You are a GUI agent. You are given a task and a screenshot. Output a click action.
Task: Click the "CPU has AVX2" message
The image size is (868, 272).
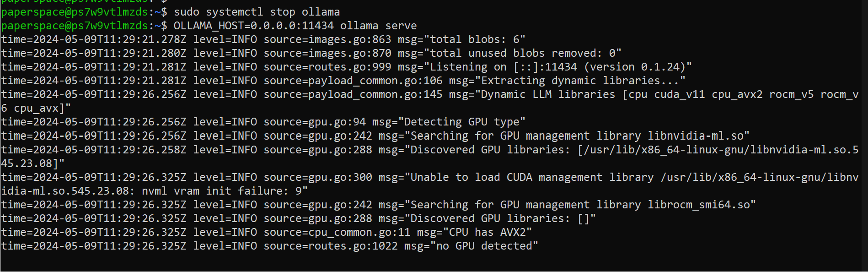point(487,232)
